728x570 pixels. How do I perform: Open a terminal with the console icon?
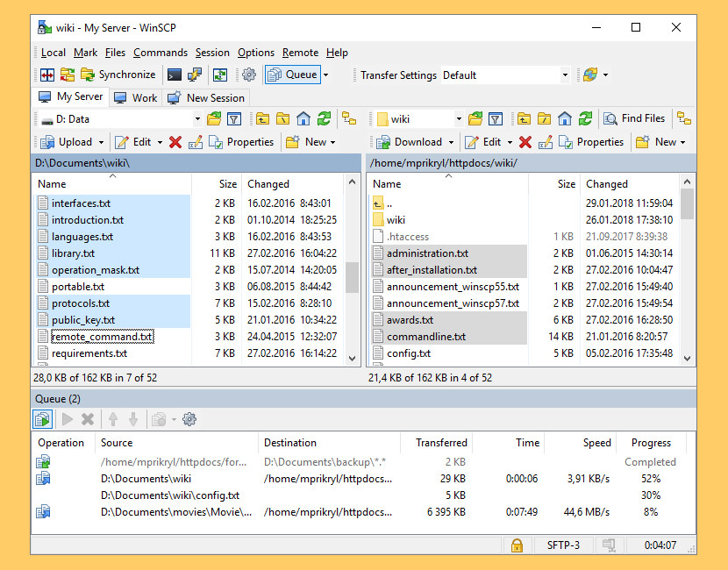[174, 74]
